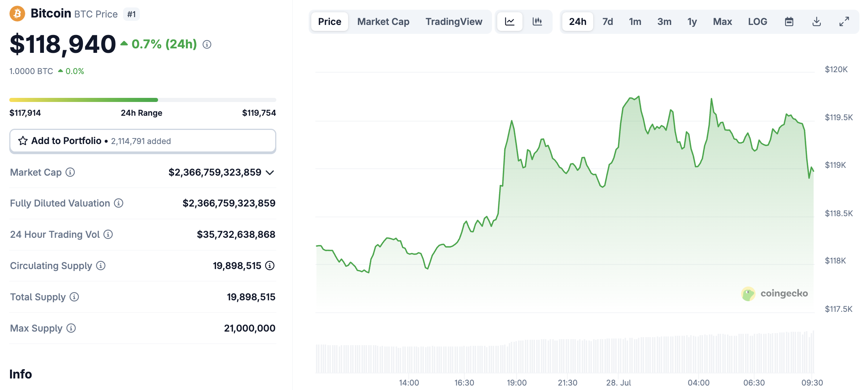The height and width of the screenshot is (390, 868).
Task: Click the #1 rank badge
Action: tap(132, 14)
